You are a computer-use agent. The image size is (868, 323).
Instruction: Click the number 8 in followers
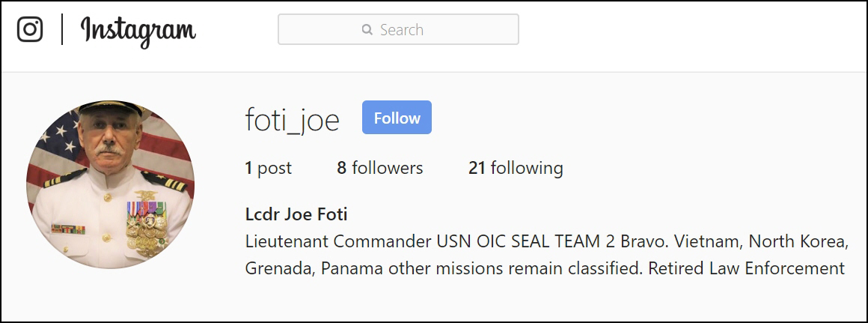341,168
